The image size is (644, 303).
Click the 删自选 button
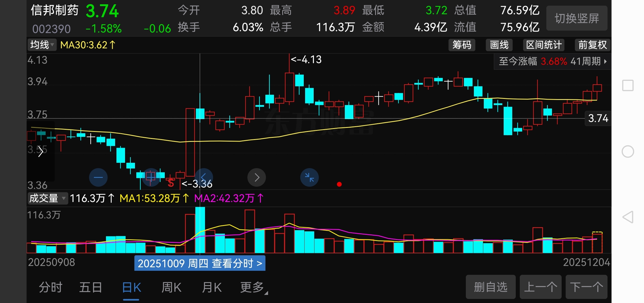[x=491, y=287]
